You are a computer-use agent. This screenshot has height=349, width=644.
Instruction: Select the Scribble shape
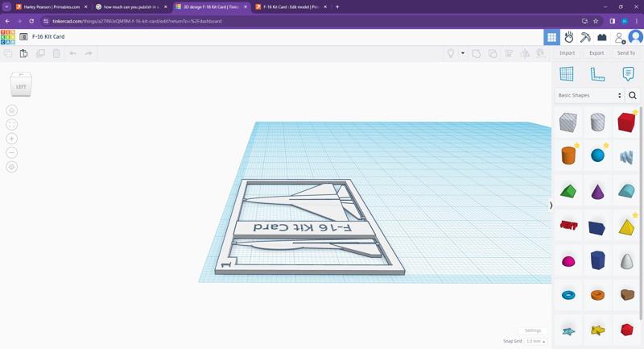[626, 156]
